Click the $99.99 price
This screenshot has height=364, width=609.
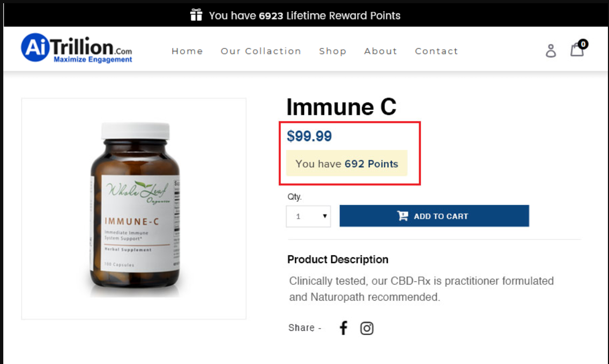click(x=309, y=136)
